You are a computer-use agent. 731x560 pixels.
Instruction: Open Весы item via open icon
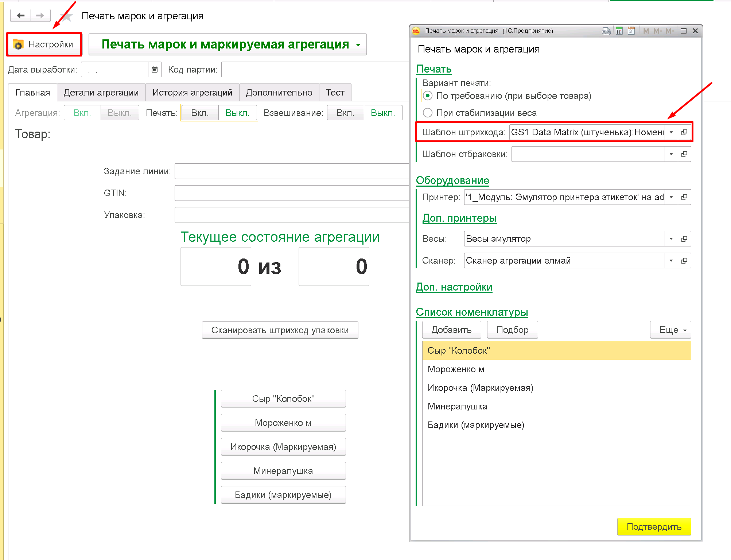(x=684, y=238)
